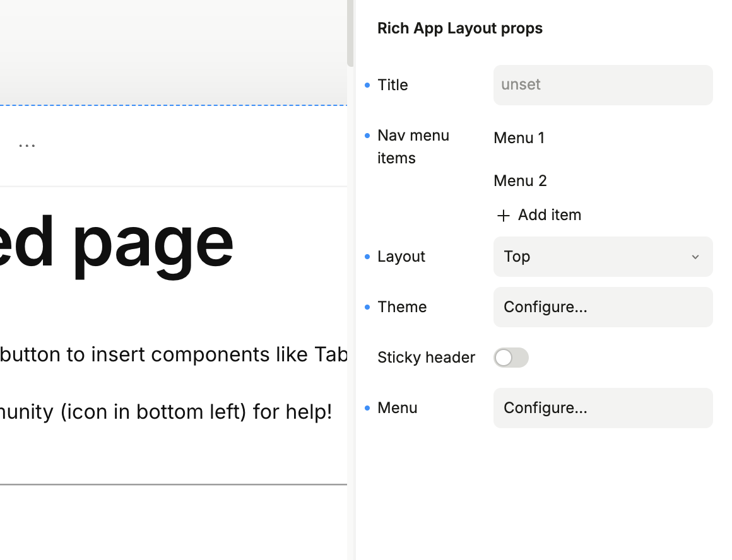Toggle the Sticky header switch
The height and width of the screenshot is (560, 732).
[511, 358]
